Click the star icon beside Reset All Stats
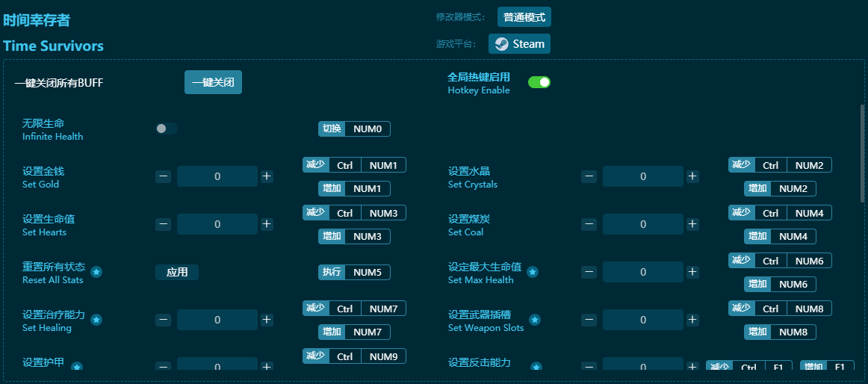The image size is (868, 384). (96, 273)
